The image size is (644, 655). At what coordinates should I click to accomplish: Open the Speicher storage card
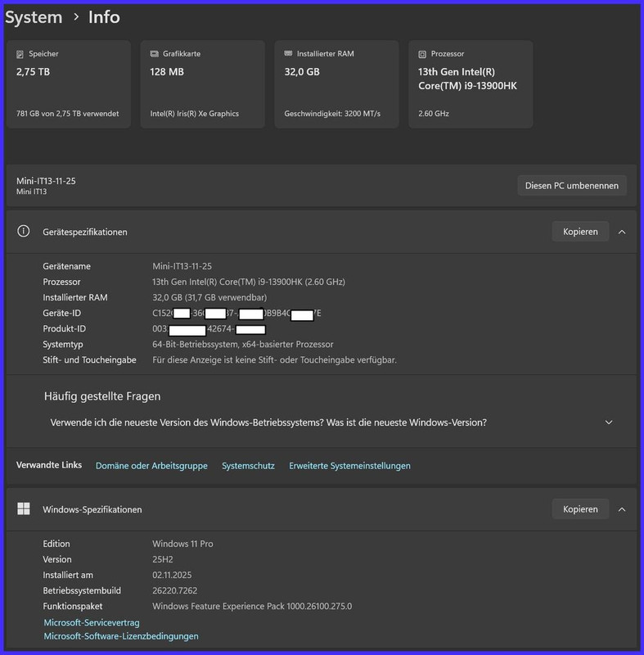(69, 84)
